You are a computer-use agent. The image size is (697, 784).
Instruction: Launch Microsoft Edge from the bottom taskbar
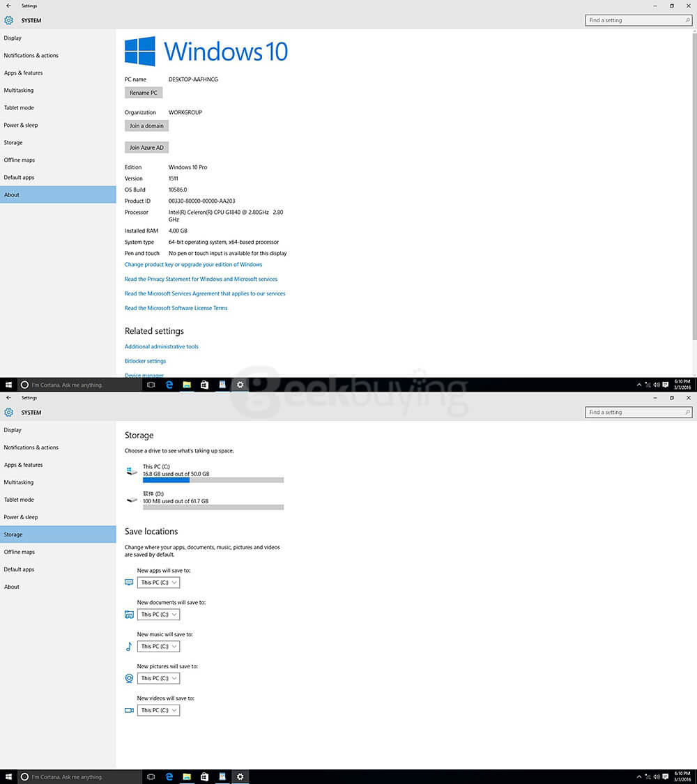(x=169, y=776)
